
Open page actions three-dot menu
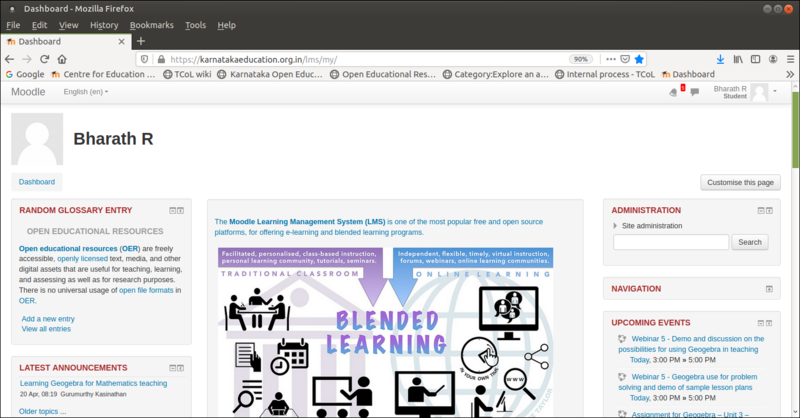[611, 59]
